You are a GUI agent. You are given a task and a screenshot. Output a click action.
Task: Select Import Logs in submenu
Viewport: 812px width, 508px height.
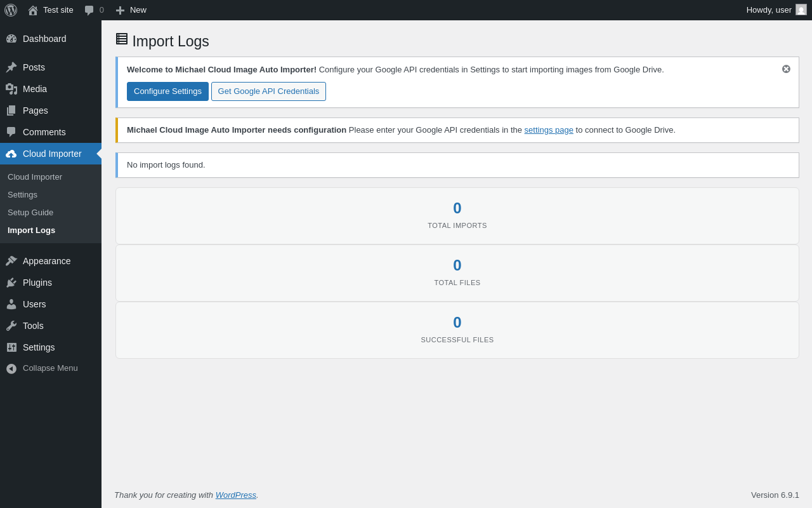pos(31,231)
